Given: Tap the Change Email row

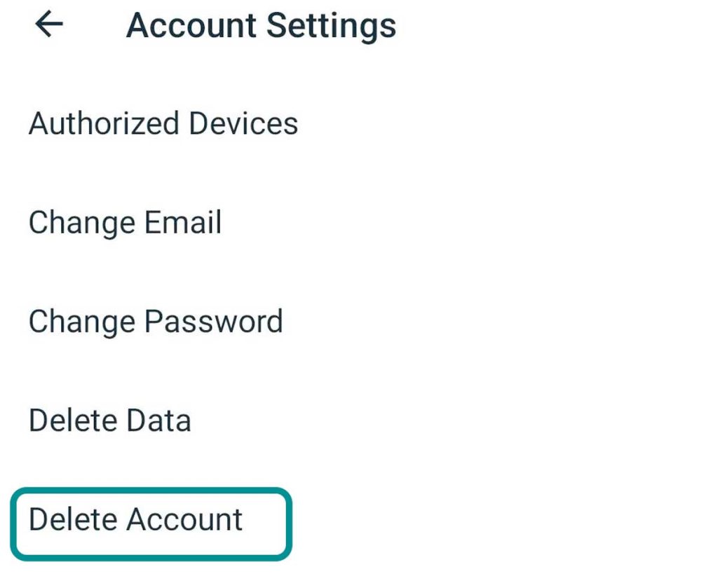Looking at the screenshot, I should [125, 223].
